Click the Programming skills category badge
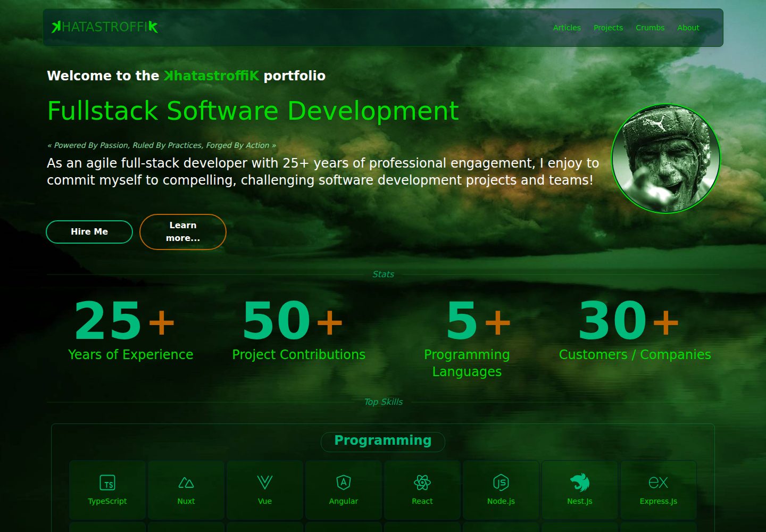 click(x=383, y=442)
